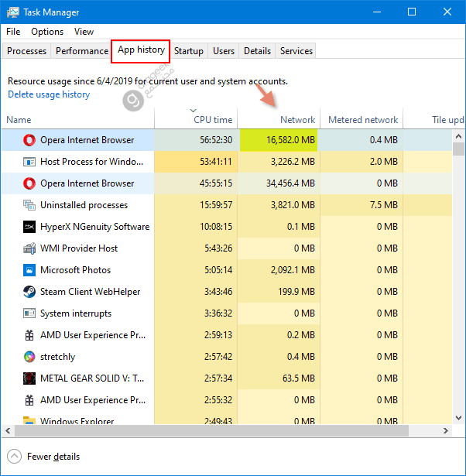
Task: Click the Uninstalled processes icon
Action: click(29, 205)
